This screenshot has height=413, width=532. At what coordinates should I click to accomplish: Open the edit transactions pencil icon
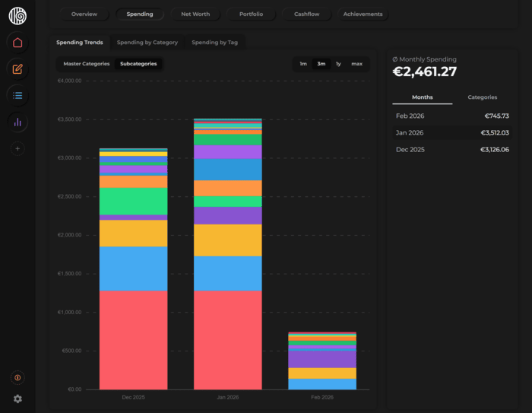[17, 69]
